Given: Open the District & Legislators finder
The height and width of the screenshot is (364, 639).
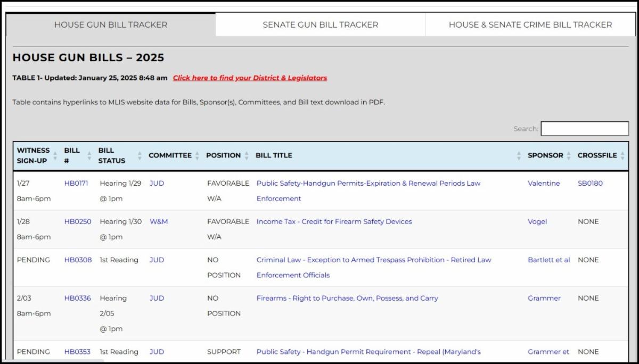Looking at the screenshot, I should click(249, 78).
